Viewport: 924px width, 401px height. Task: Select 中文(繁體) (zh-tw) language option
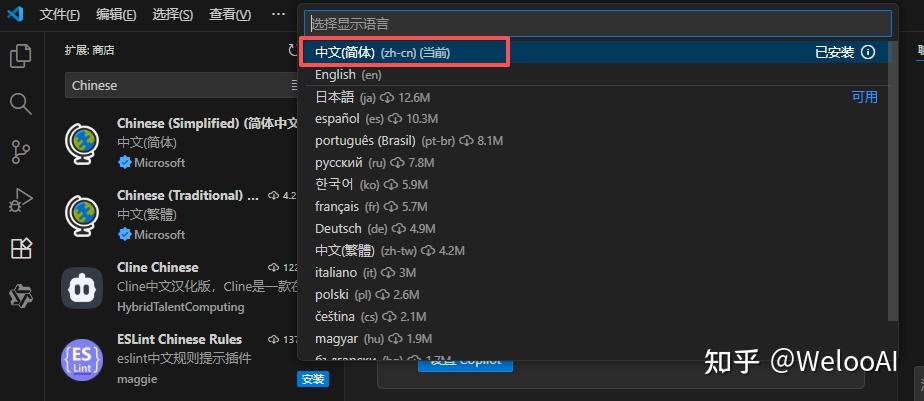(597, 251)
